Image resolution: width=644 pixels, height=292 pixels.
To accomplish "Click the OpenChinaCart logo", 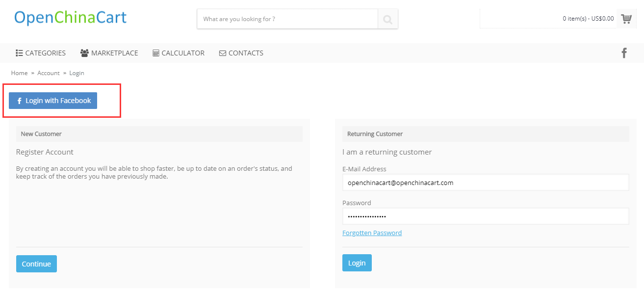I will click(x=70, y=18).
